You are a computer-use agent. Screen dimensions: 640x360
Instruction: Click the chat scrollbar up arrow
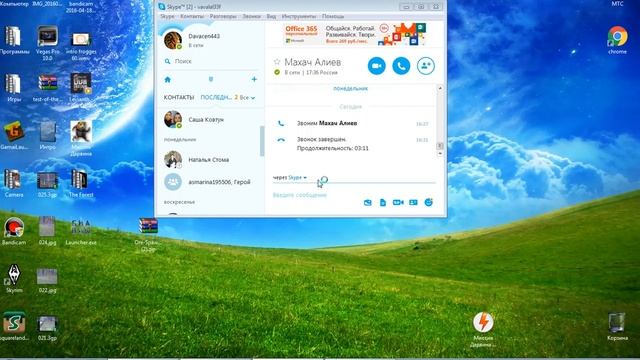440,88
